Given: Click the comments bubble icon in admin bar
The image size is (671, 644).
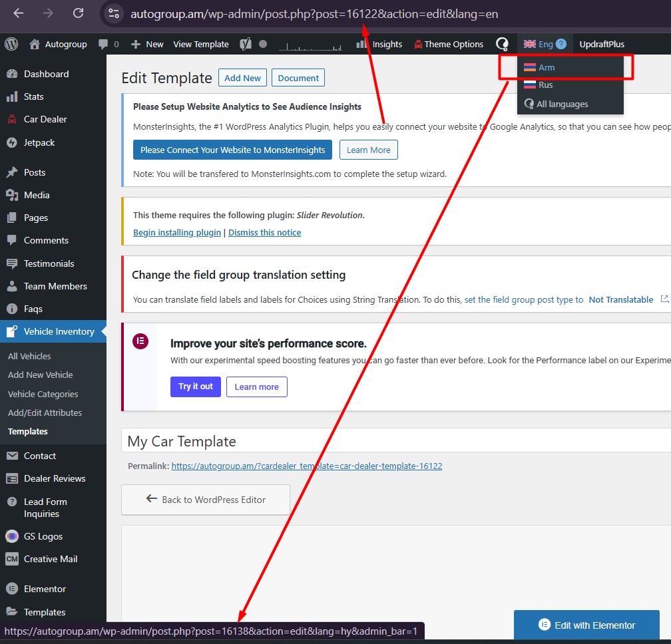Looking at the screenshot, I should point(103,44).
